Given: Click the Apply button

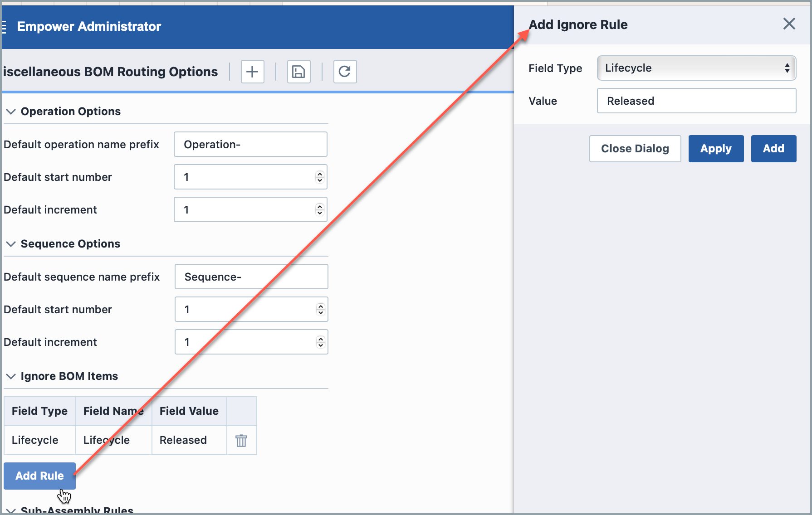Looking at the screenshot, I should (716, 148).
